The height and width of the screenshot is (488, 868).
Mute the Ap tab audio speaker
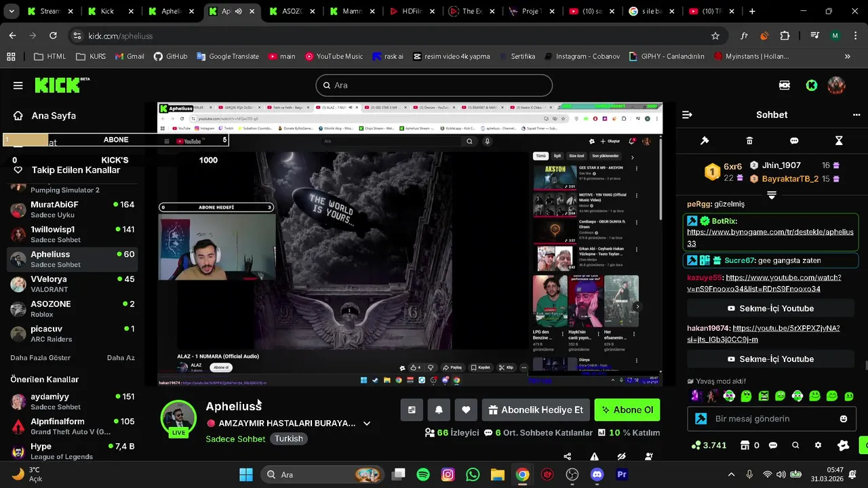point(238,12)
